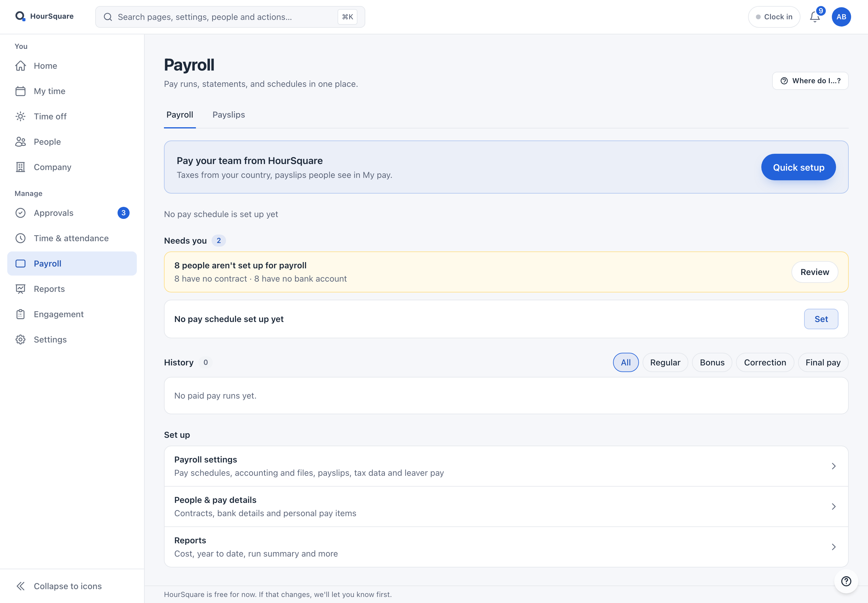Open Settings gear icon

pyautogui.click(x=20, y=339)
